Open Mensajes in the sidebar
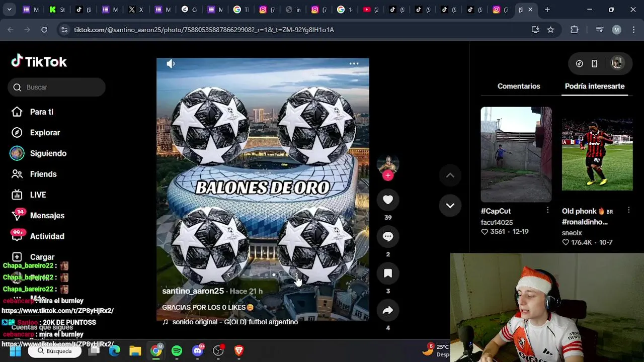This screenshot has width=644, height=362. pyautogui.click(x=47, y=215)
